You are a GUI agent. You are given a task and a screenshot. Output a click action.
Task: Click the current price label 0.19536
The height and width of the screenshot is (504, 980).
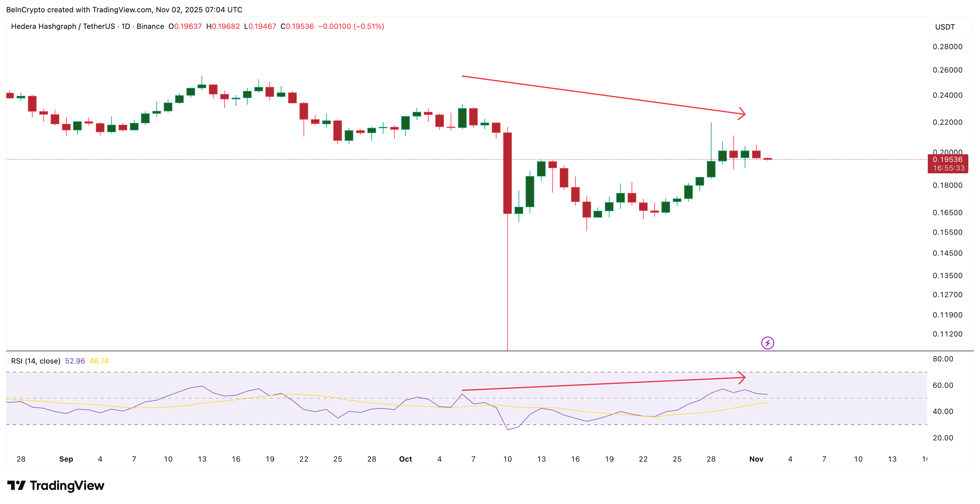coord(948,160)
